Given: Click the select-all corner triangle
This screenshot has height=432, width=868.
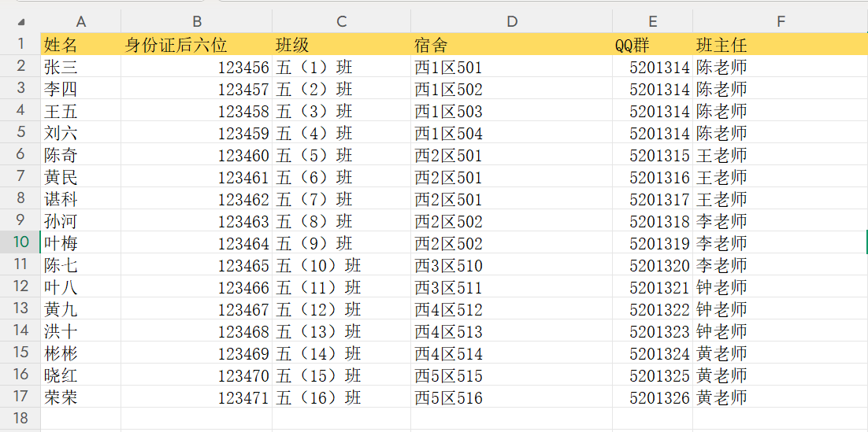Looking at the screenshot, I should pyautogui.click(x=20, y=23).
